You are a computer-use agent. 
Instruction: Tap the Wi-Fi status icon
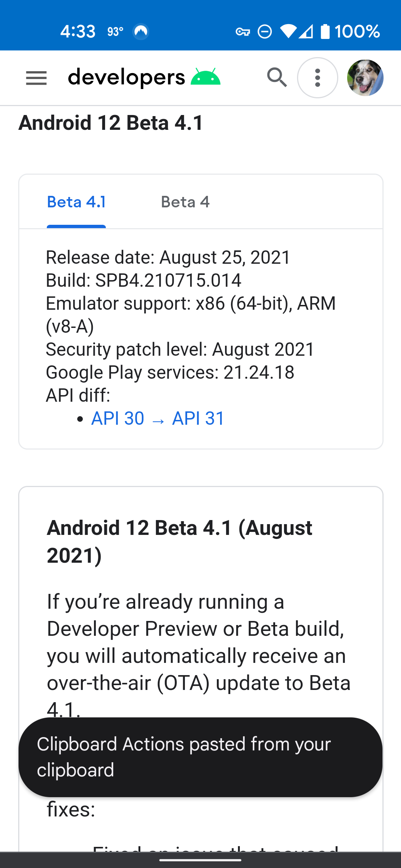(x=288, y=31)
